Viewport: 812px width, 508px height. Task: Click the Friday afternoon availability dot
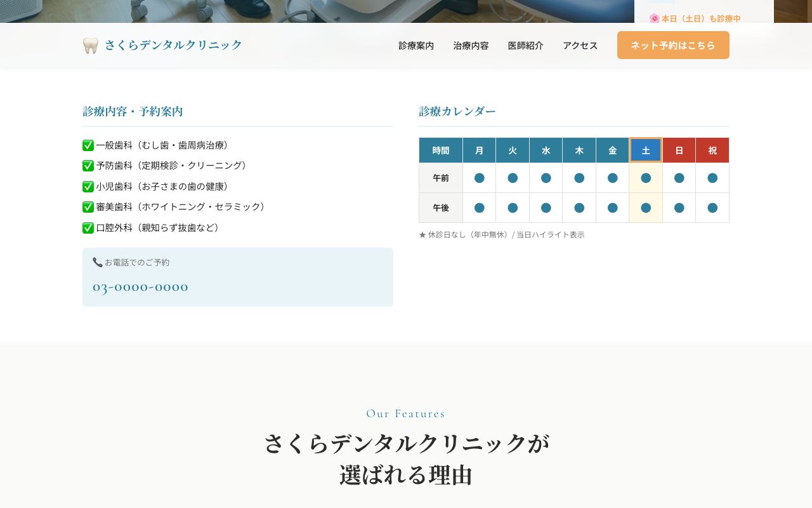coord(612,208)
